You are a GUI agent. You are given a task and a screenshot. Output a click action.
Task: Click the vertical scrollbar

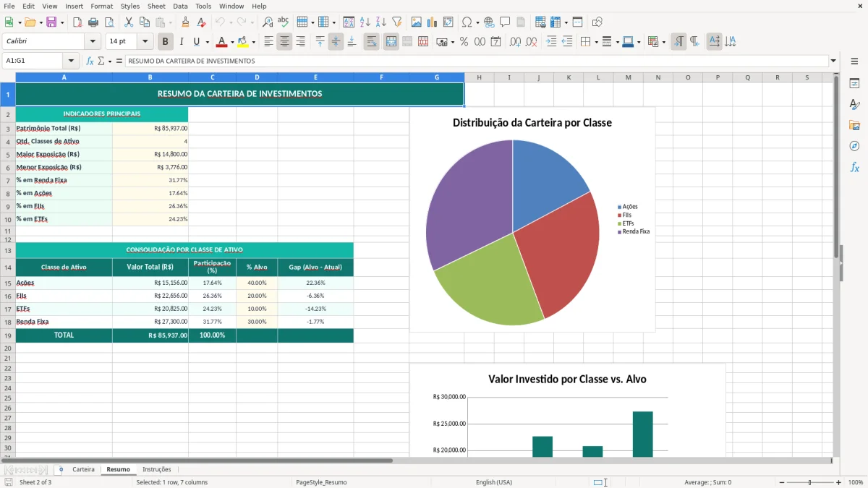click(837, 166)
